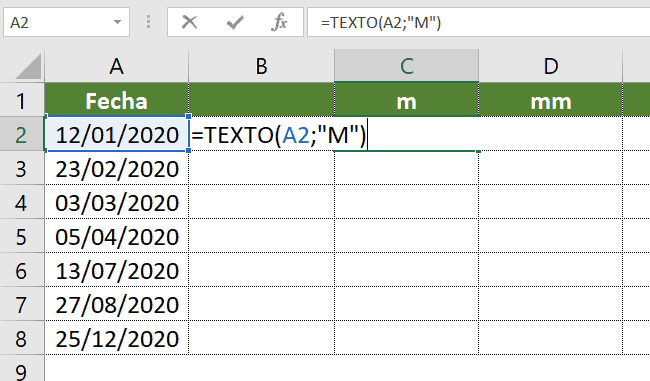Click empty header cell B1
The image size is (650, 381).
(x=261, y=100)
